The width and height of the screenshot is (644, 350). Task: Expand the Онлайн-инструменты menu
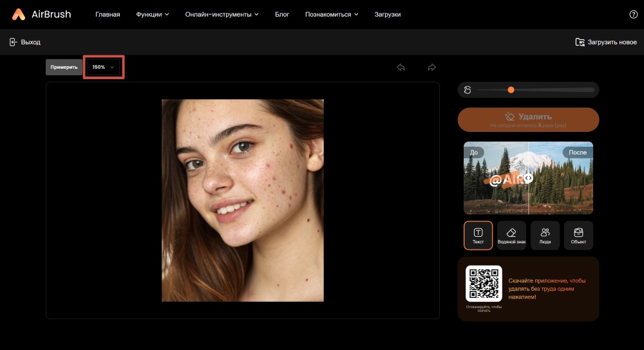click(222, 14)
